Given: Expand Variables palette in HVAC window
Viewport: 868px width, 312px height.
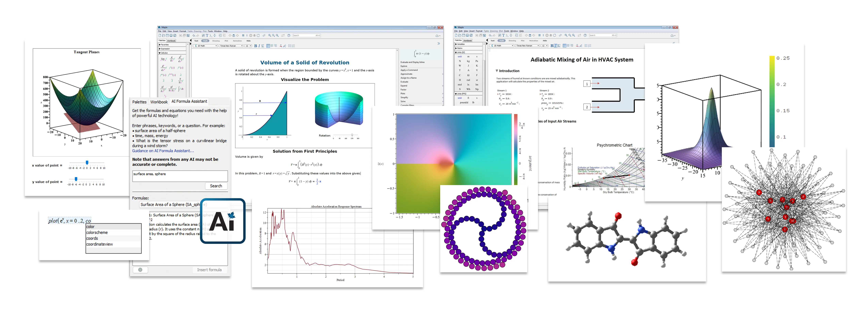Looking at the screenshot, I should pos(469,44).
